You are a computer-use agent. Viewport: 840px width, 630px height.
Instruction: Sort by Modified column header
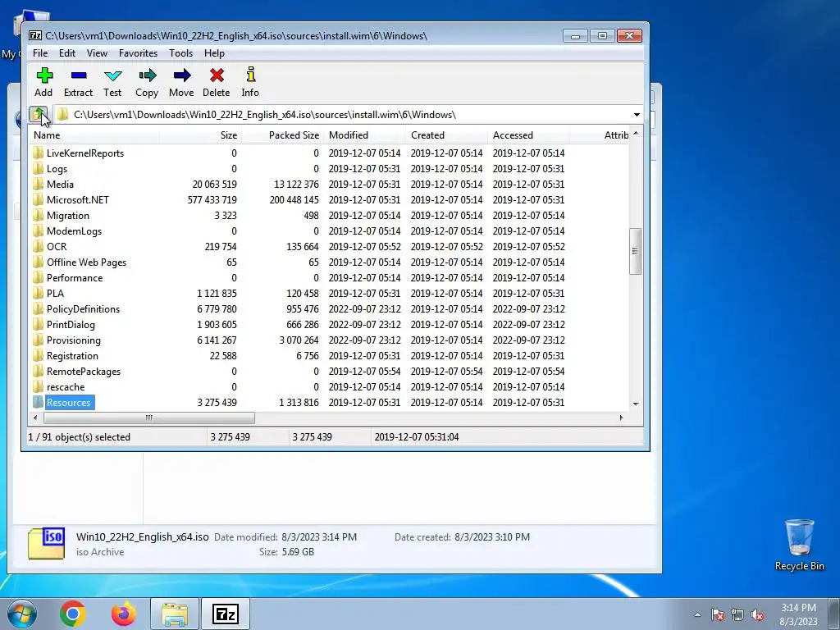(365, 135)
